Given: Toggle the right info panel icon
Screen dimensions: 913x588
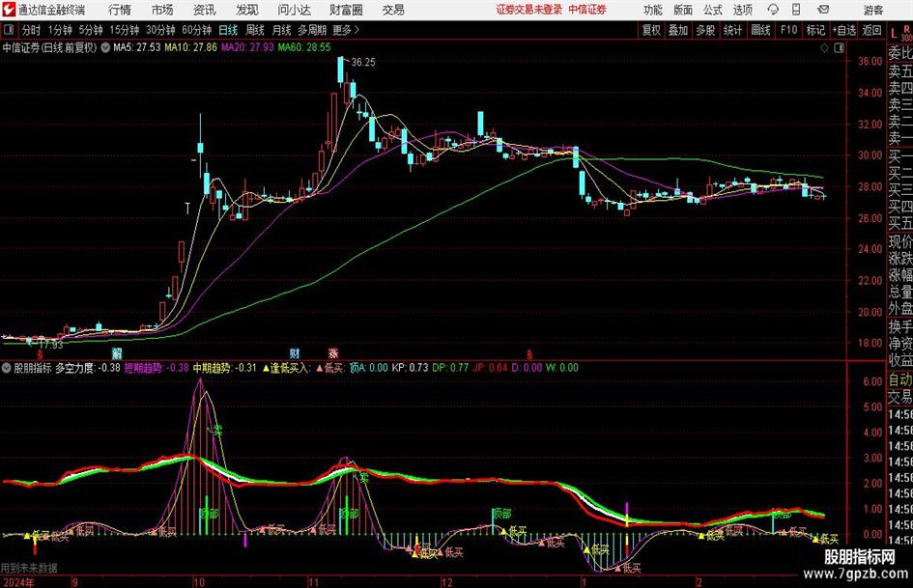Looking at the screenshot, I should [839, 48].
